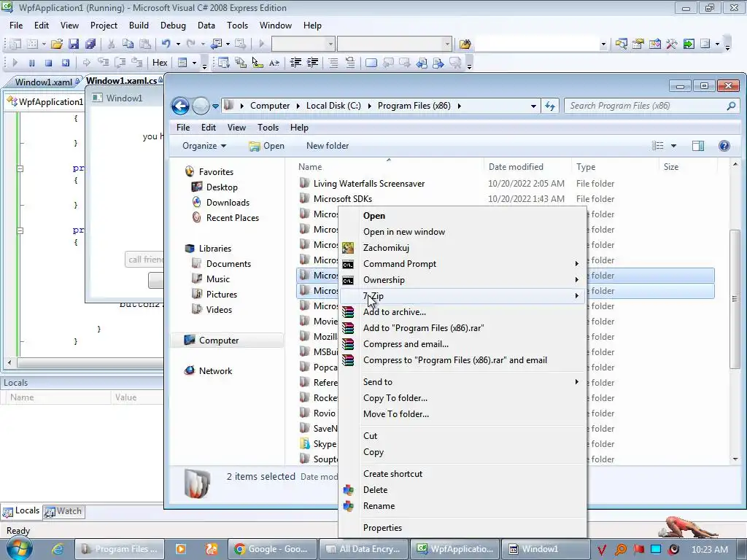Open the Debug menu in Visual C#
Screen dimensions: 747x560
coord(173,26)
